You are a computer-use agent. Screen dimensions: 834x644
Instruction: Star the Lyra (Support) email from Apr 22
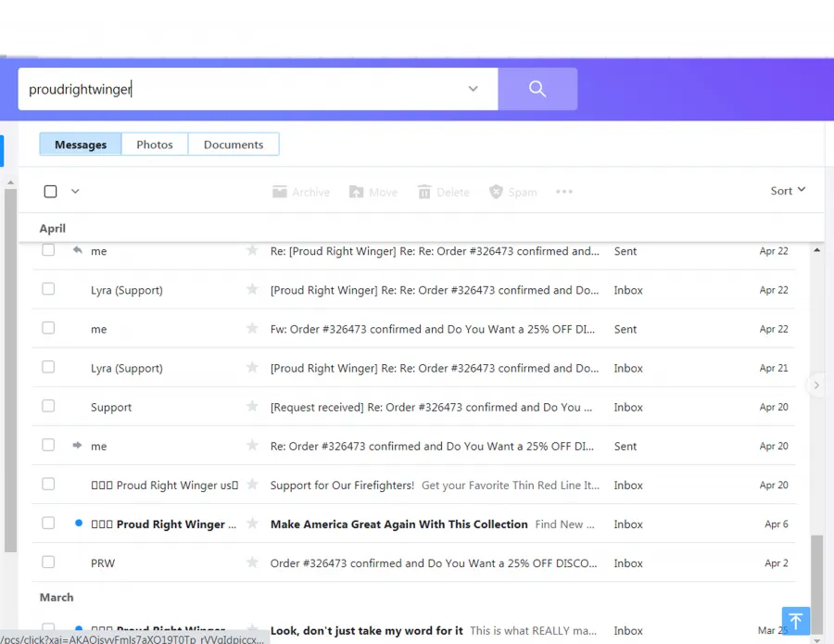point(252,289)
